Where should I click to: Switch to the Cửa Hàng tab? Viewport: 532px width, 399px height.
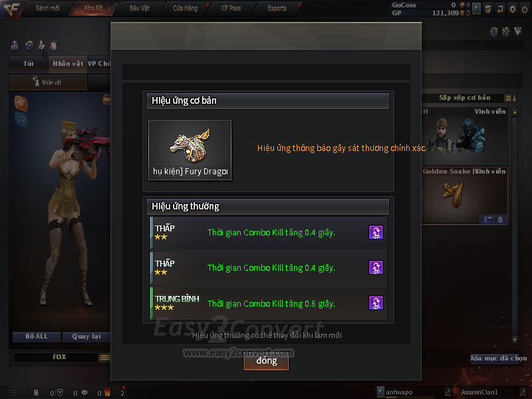pos(186,8)
